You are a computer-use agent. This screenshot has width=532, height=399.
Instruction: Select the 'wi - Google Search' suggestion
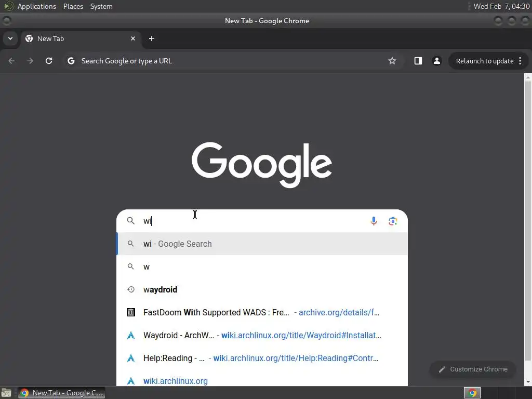262,244
